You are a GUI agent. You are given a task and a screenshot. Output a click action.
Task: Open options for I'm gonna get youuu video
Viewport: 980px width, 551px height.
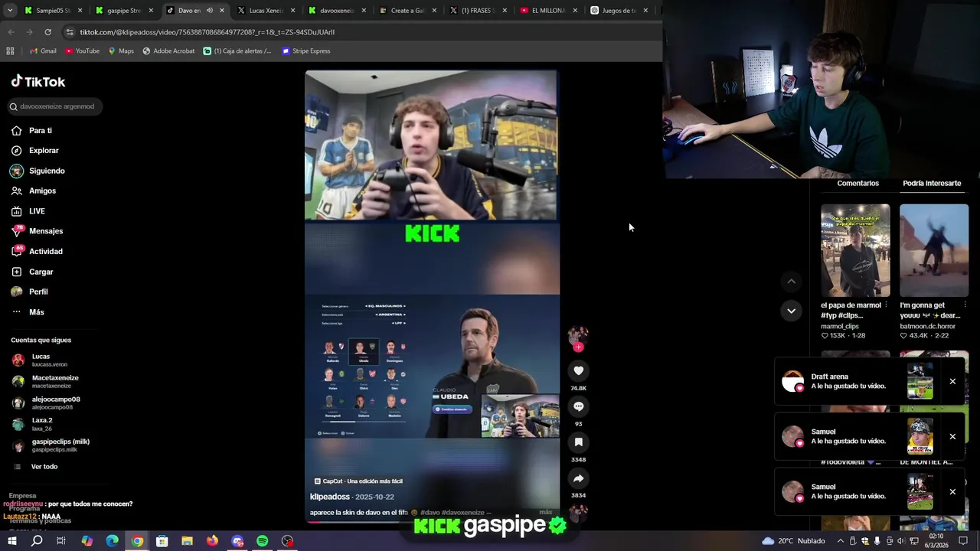point(965,305)
